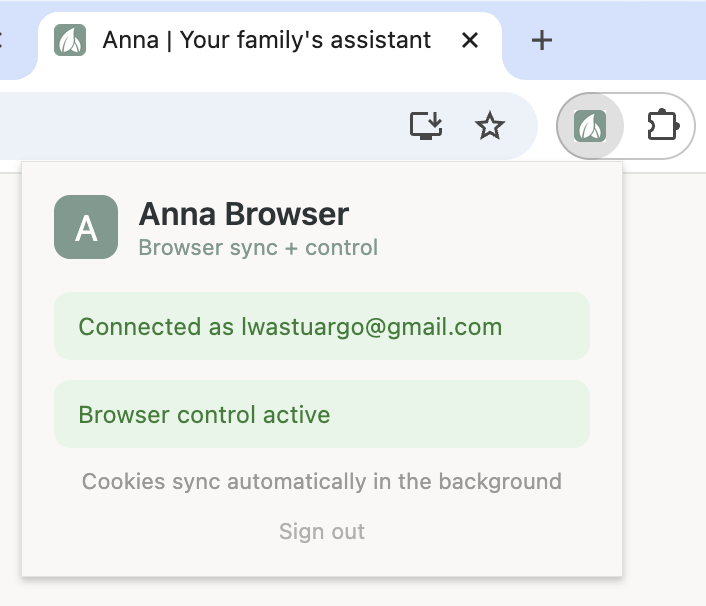
Task: Click the 'Anna Browser' heading in the popup
Action: pyautogui.click(x=243, y=213)
